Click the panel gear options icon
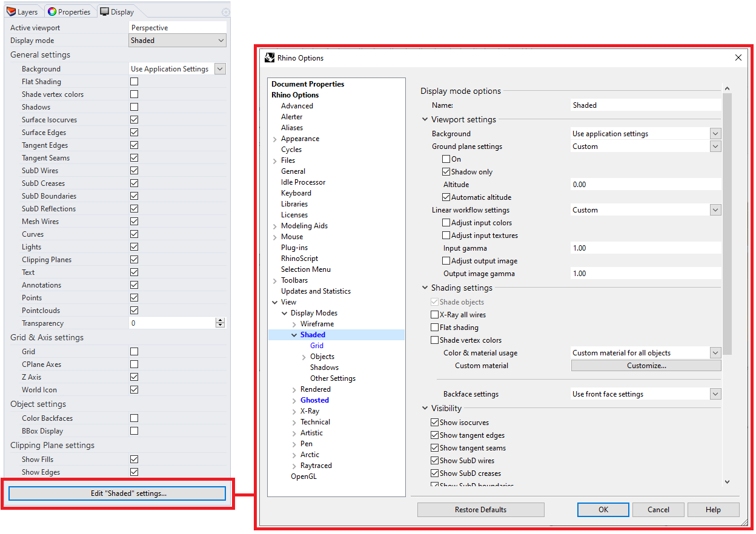756x534 pixels. tap(226, 12)
